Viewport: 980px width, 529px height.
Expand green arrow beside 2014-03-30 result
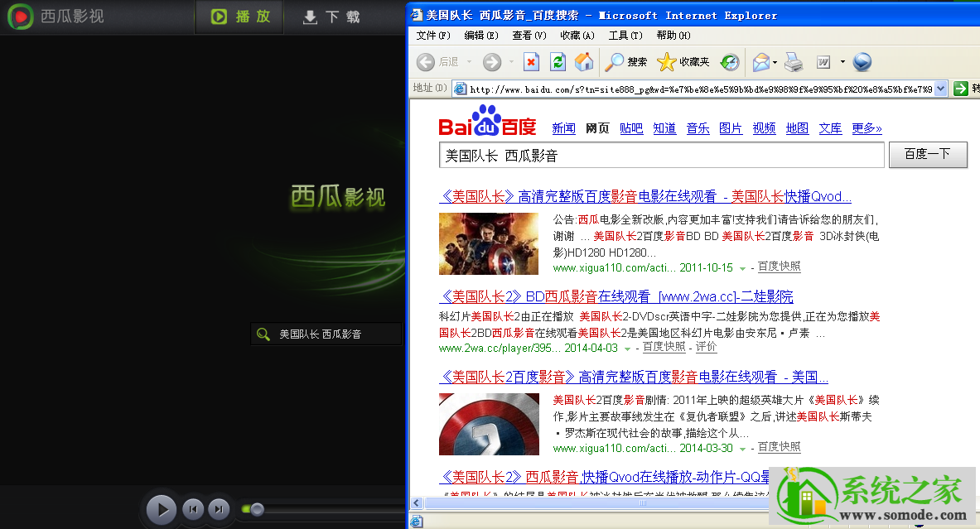[742, 449]
